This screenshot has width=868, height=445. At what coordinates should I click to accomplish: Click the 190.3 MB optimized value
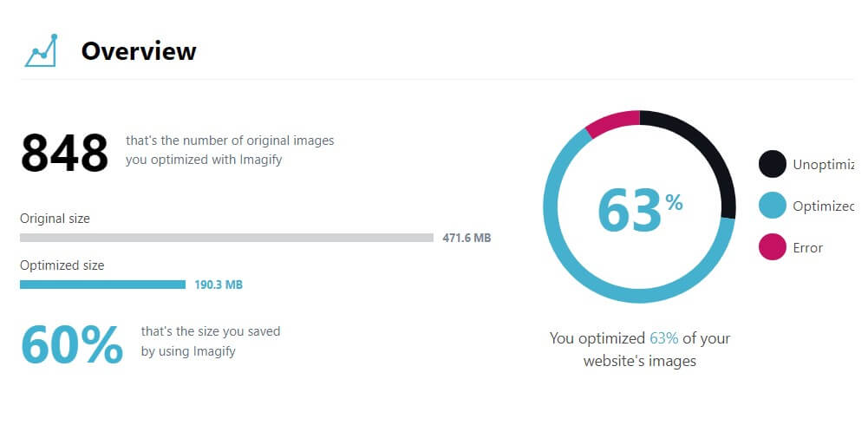[219, 285]
